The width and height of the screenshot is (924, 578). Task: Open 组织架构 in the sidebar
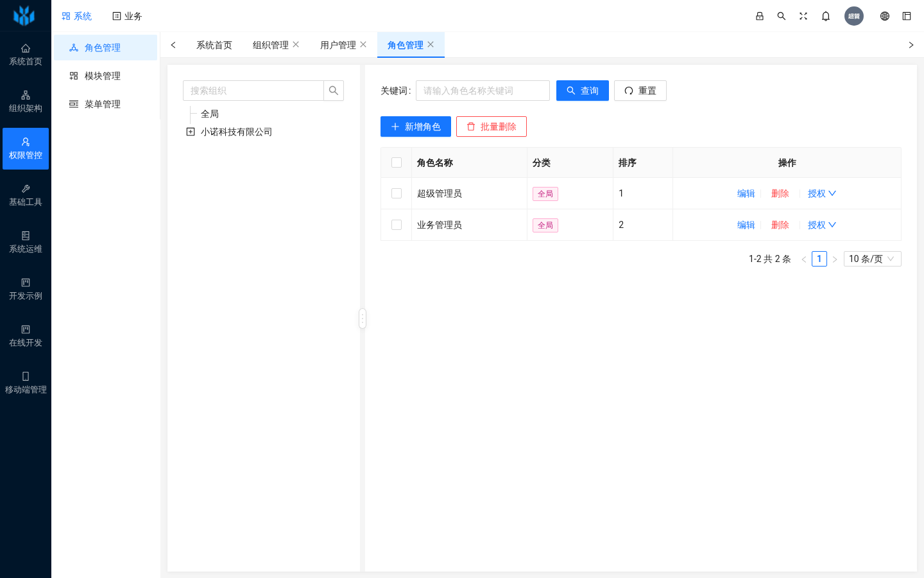point(26,102)
